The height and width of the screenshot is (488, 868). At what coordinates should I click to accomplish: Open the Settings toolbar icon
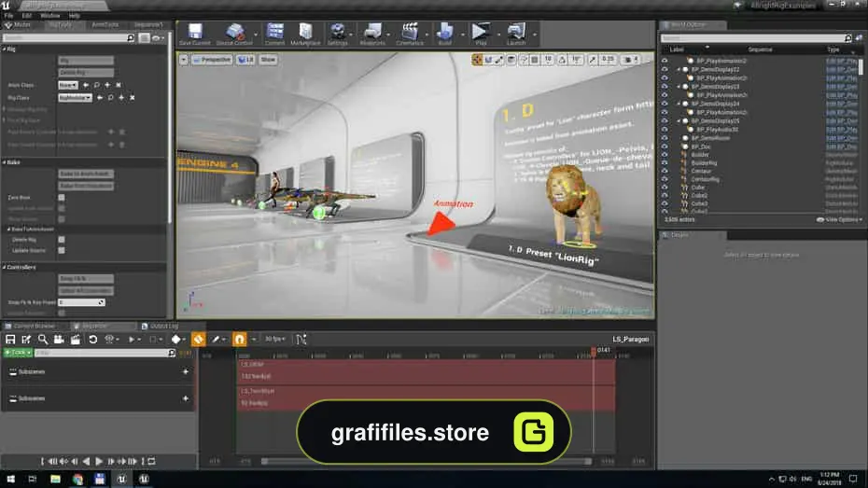[x=337, y=34]
